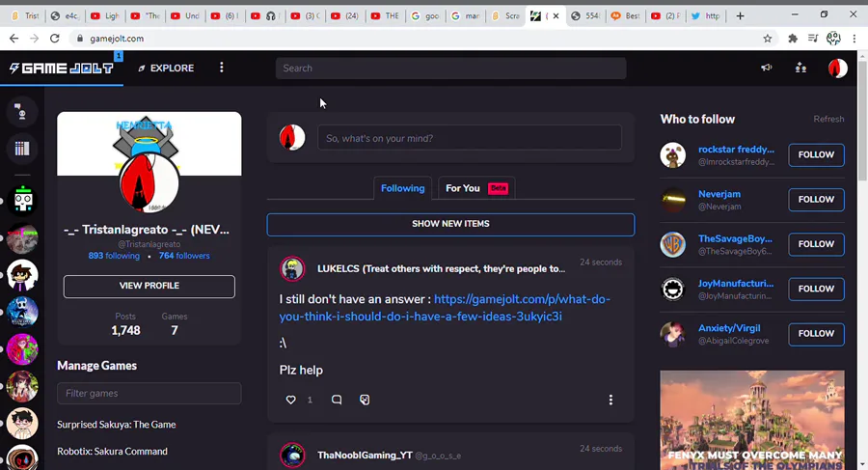Place a sticker on LUKELCS post
This screenshot has width=868, height=470.
(x=365, y=400)
